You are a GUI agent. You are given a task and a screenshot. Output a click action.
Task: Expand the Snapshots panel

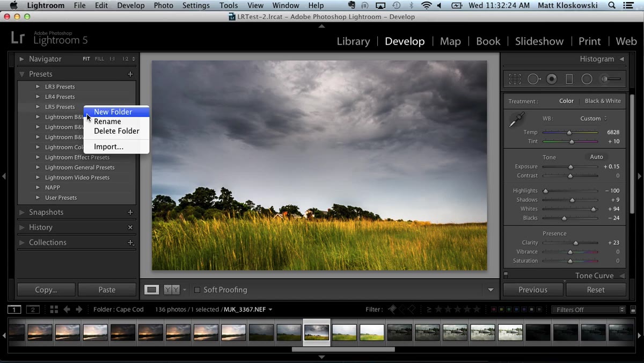21,212
